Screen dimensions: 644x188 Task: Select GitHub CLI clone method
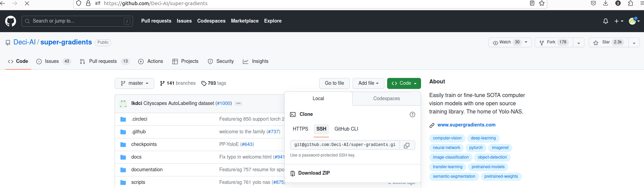point(346,129)
